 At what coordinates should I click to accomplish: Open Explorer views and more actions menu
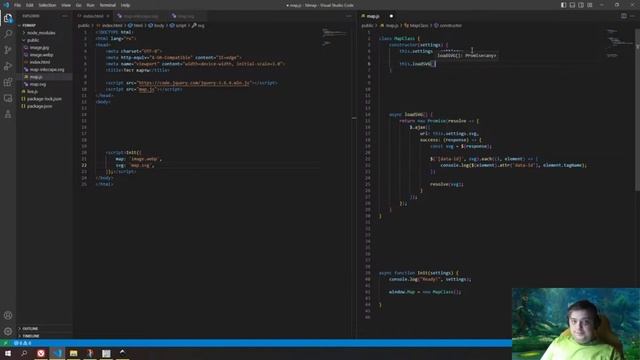[x=64, y=16]
